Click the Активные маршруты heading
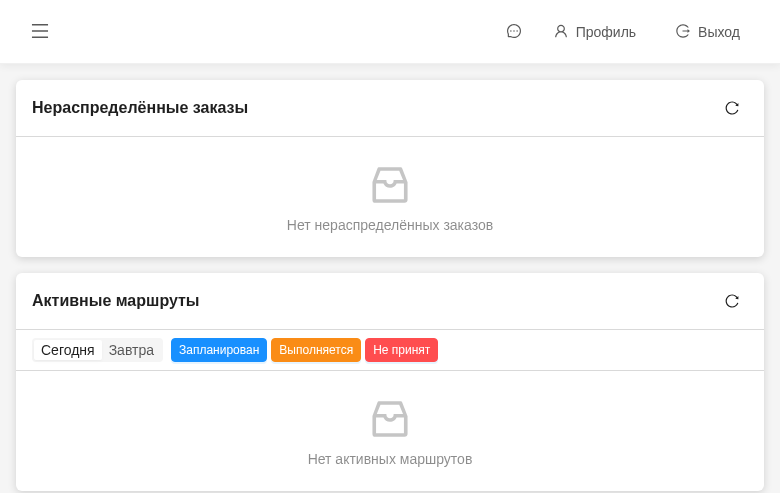780x493 pixels. [x=116, y=301]
